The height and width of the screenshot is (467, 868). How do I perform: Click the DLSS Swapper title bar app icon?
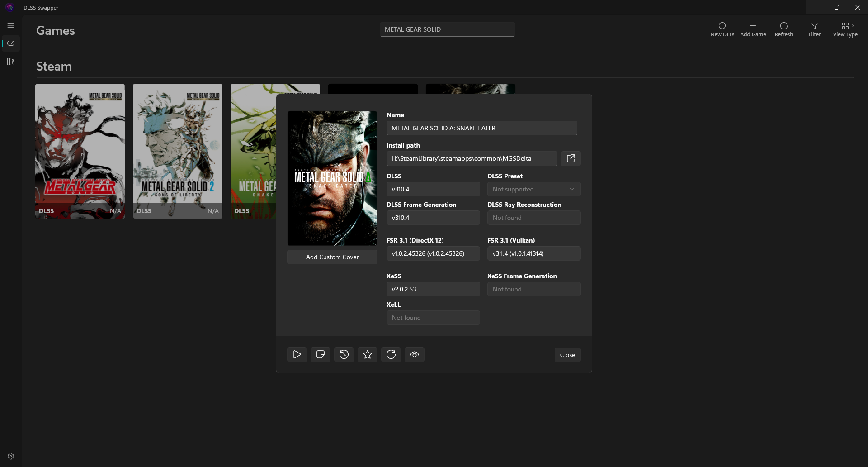click(10, 7)
